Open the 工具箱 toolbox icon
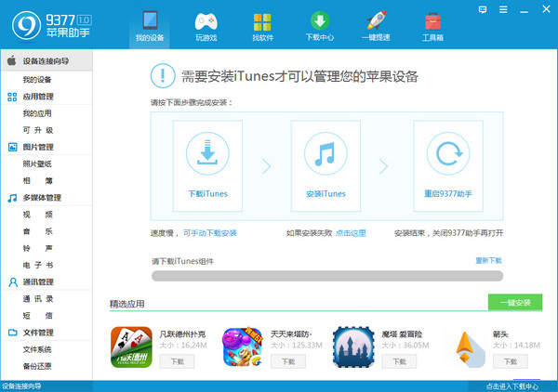The width and height of the screenshot is (558, 392). click(432, 21)
